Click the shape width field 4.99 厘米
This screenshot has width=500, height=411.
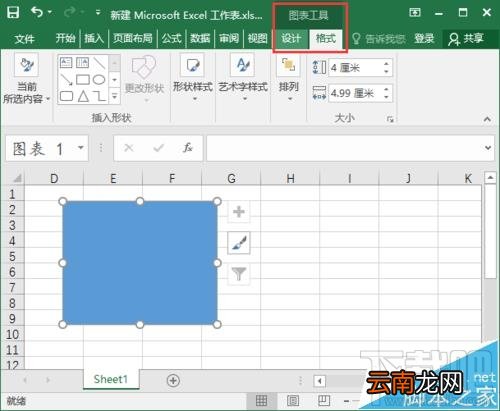click(x=355, y=93)
